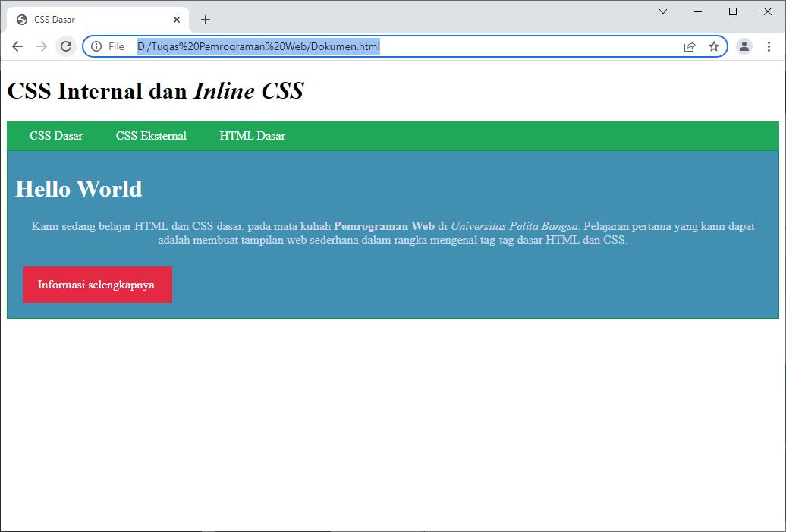Click the back navigation arrow

(x=17, y=46)
